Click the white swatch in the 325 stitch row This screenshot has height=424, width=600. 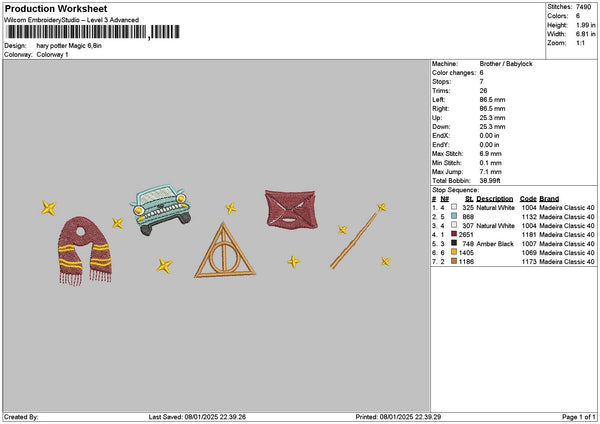[454, 207]
